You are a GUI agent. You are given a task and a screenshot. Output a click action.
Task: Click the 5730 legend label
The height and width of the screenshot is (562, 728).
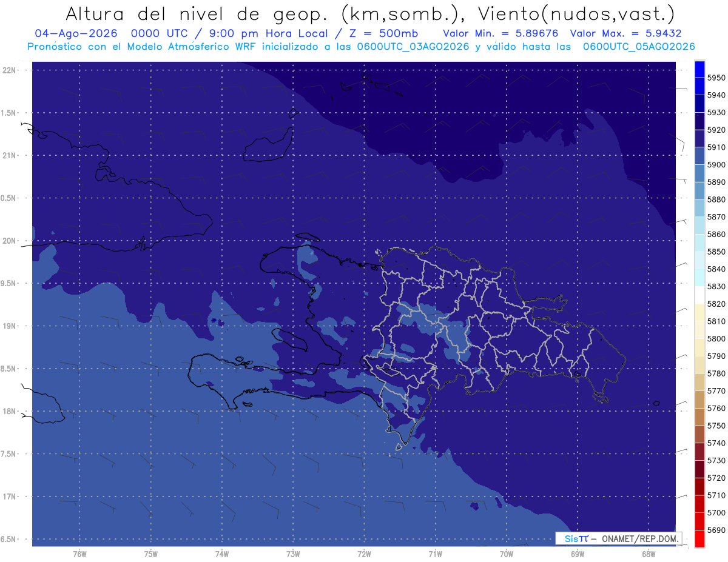(x=716, y=461)
